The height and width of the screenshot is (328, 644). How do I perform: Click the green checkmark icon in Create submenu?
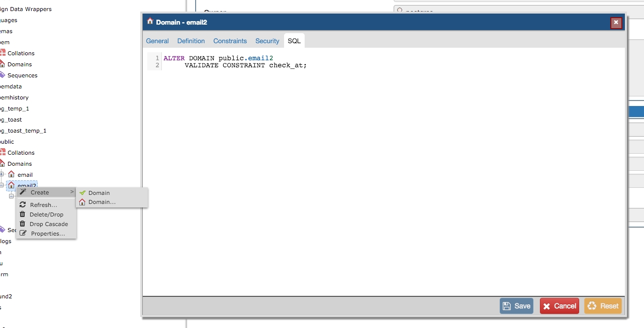82,193
